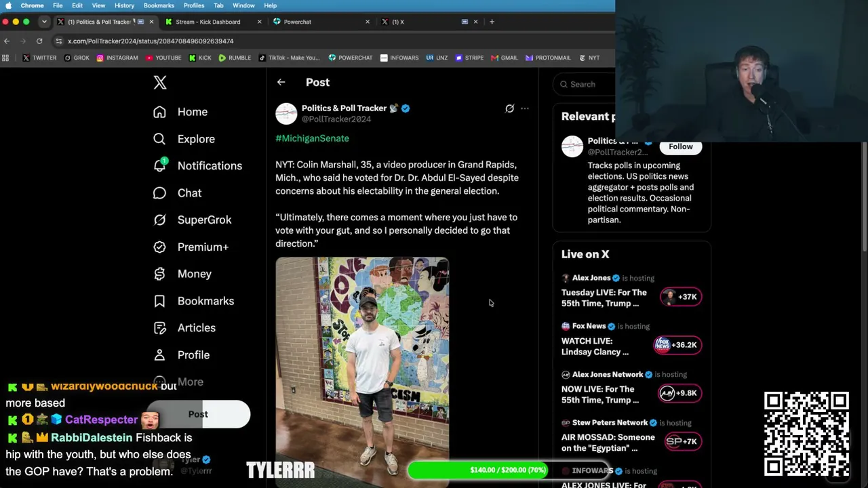Join Stew Peters Network live +7K broadcast
Viewport: 868px width, 488px height.
tap(683, 441)
